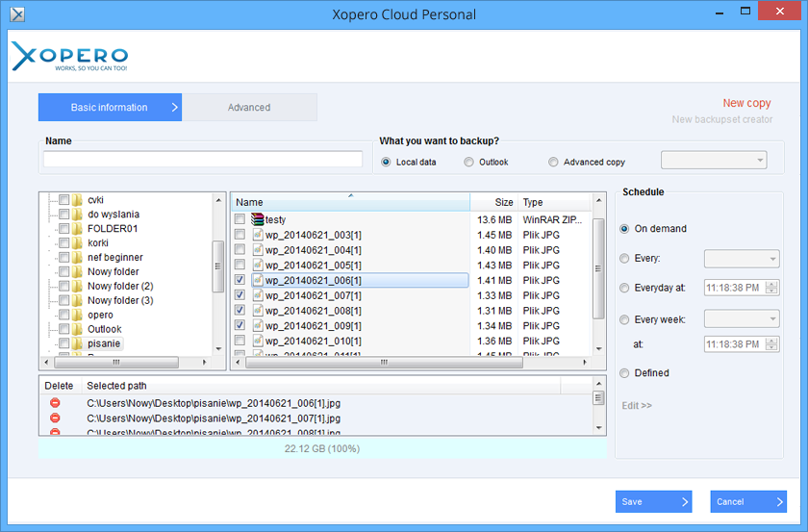Select the On demand schedule option
Image resolution: width=808 pixels, height=532 pixels.
point(624,229)
